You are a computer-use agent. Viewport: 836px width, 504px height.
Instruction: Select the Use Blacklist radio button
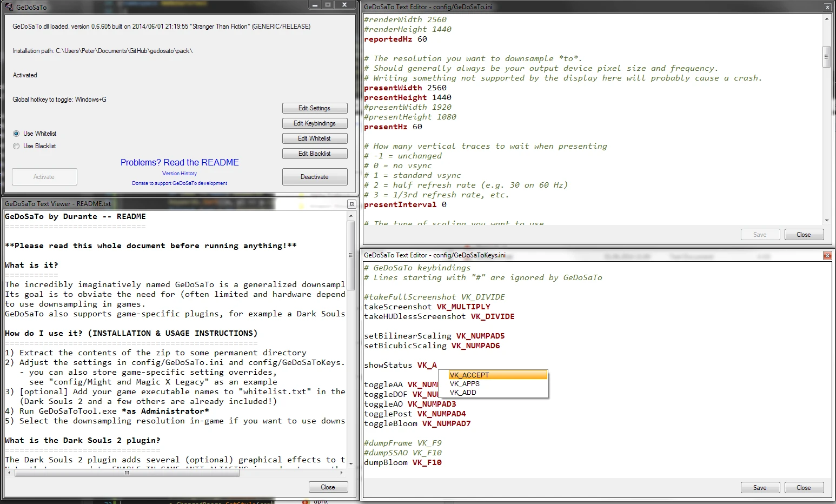coord(16,146)
